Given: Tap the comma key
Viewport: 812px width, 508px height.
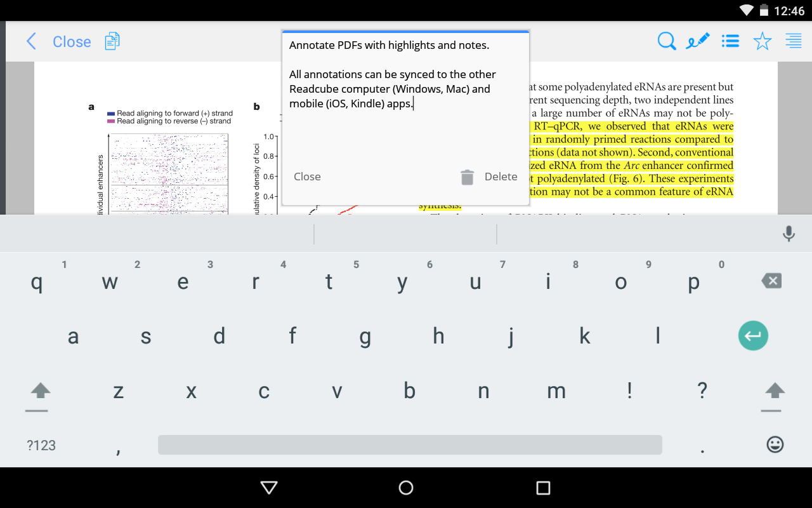Looking at the screenshot, I should (x=118, y=450).
